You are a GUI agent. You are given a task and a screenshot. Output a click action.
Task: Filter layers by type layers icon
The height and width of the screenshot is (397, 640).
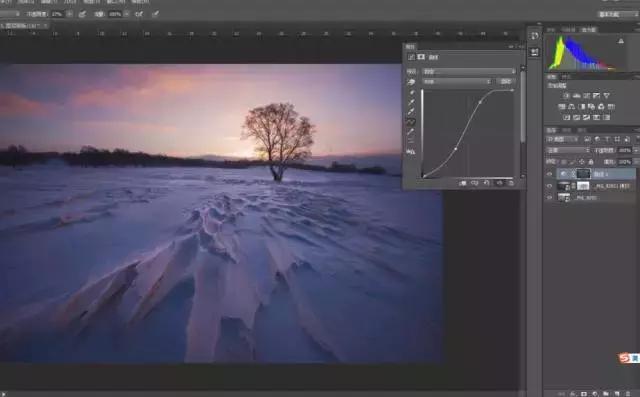pos(607,140)
